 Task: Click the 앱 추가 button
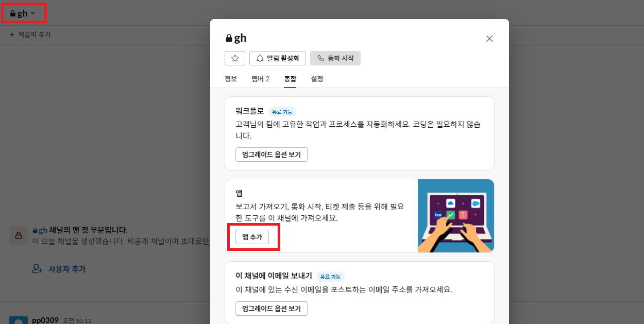pyautogui.click(x=252, y=237)
